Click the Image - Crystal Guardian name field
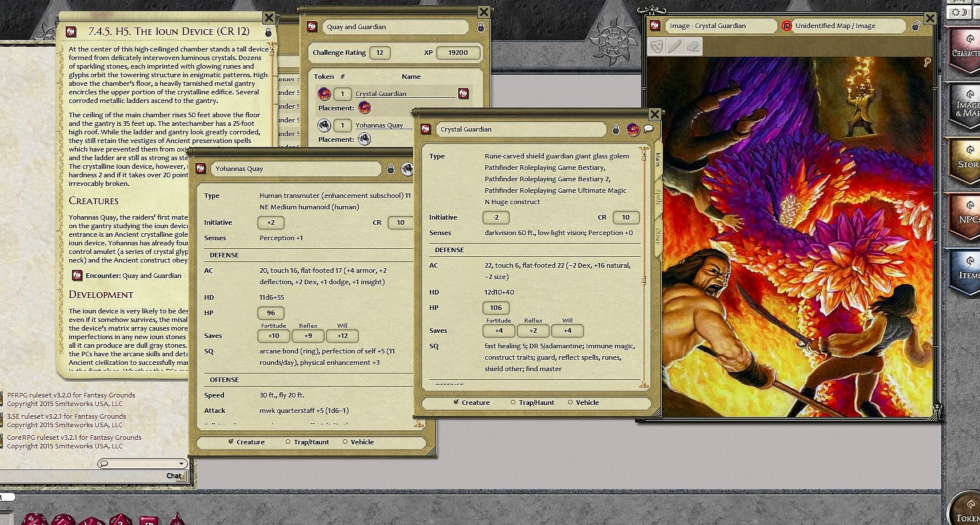Screen dimensions: 980x525 (721, 26)
